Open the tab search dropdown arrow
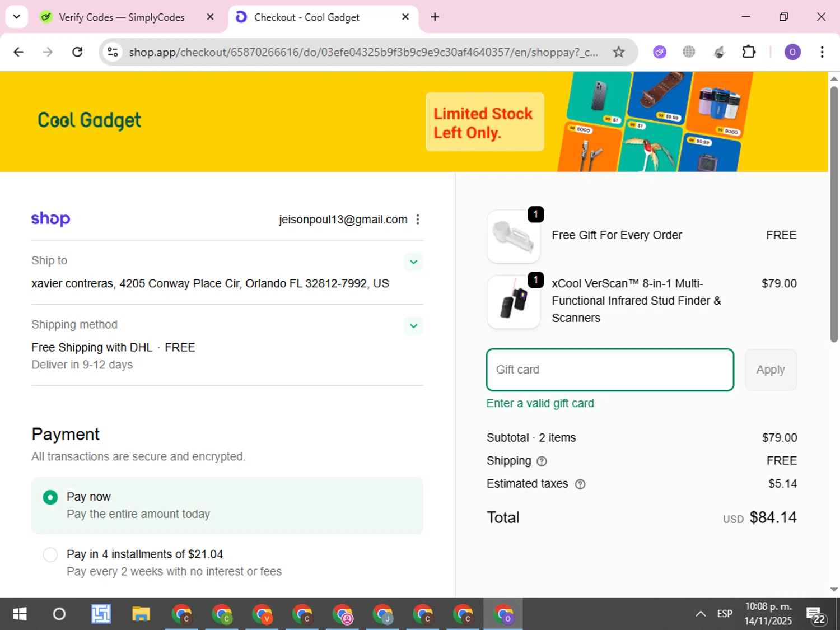The height and width of the screenshot is (630, 840). (17, 17)
